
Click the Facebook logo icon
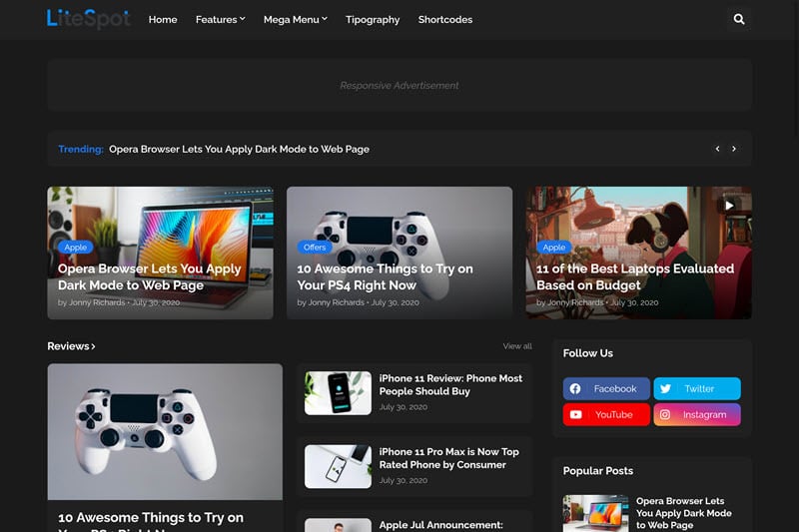(x=575, y=388)
